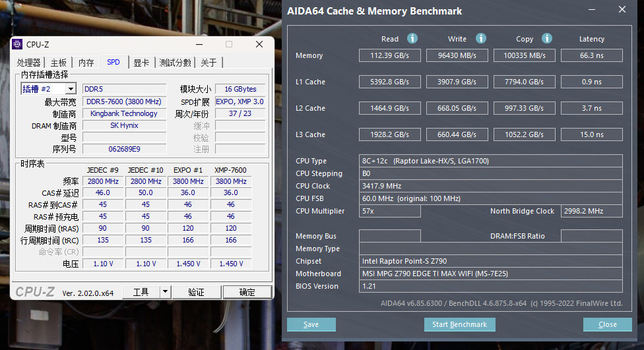Click the CPU Multiplier 57x field

390,211
